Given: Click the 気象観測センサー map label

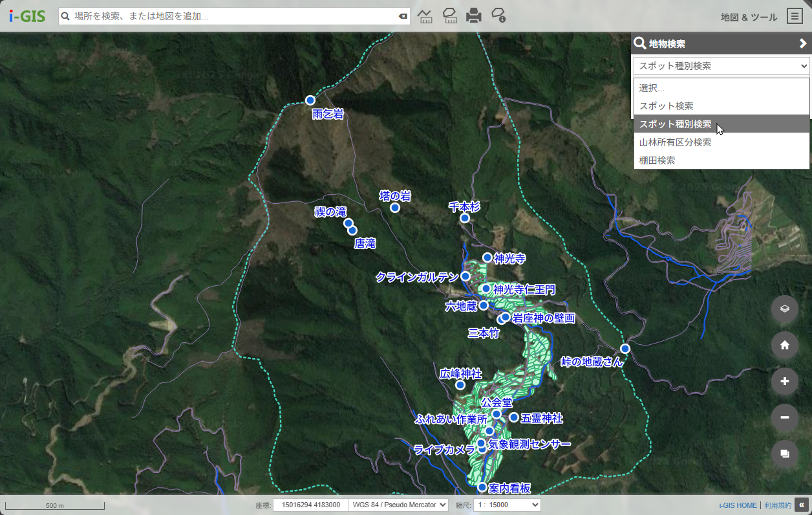Looking at the screenshot, I should [529, 444].
